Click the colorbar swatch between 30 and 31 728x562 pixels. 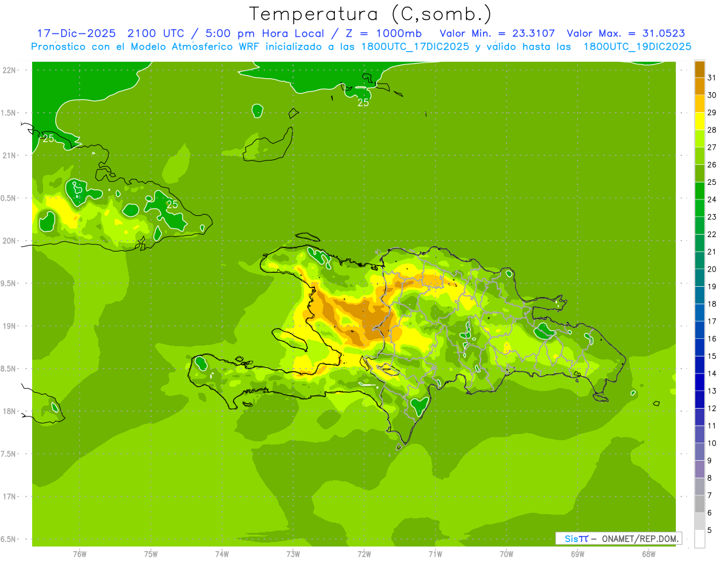click(x=699, y=86)
